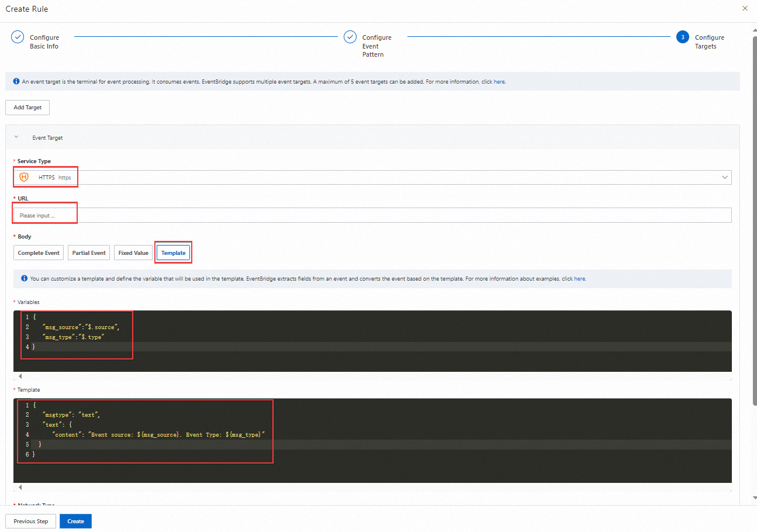Open the Service Type dropdown arrow
This screenshot has height=532, width=757.
coord(725,177)
